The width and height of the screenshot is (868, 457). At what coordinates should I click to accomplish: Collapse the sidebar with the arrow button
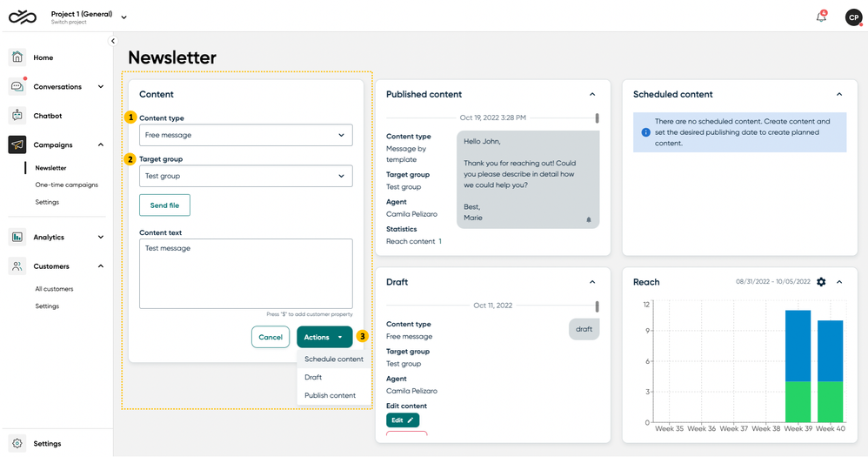[x=113, y=41]
